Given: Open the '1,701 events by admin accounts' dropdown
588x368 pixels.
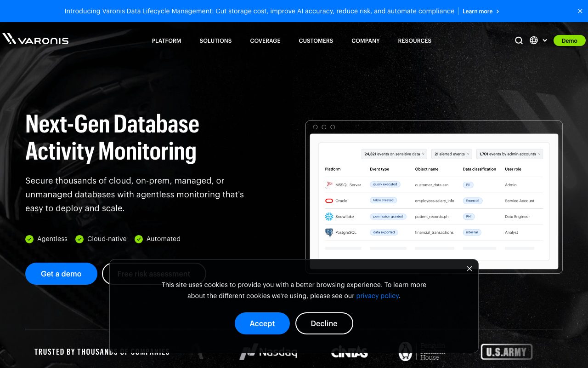Looking at the screenshot, I should [509, 154].
